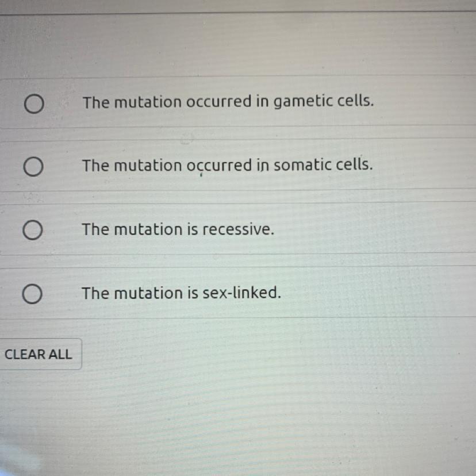Click 'The' at the start of the recessive answer
The image size is (476, 476).
point(94,229)
